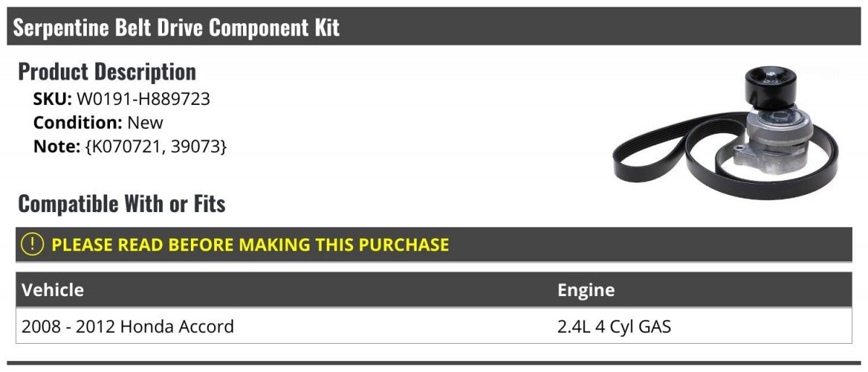Click the dark divider line at the bottom
This screenshot has width=868, height=372.
pyautogui.click(x=434, y=363)
